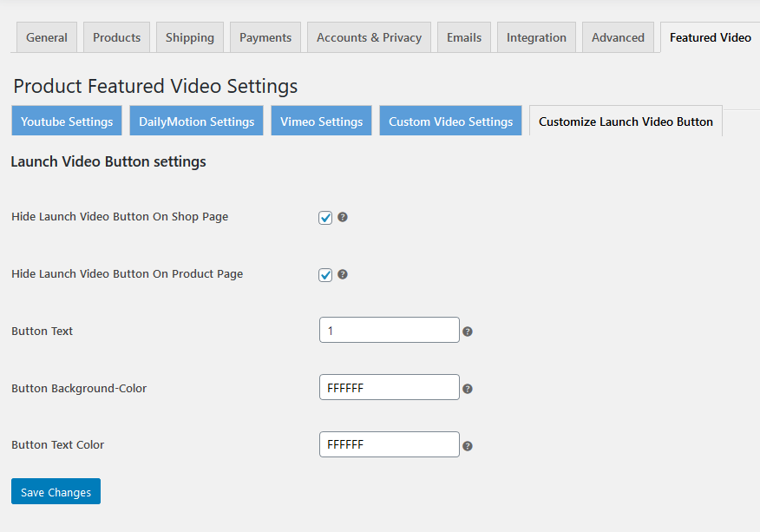760x532 pixels.
Task: Select the Button Background-Color value field
Action: [x=389, y=387]
